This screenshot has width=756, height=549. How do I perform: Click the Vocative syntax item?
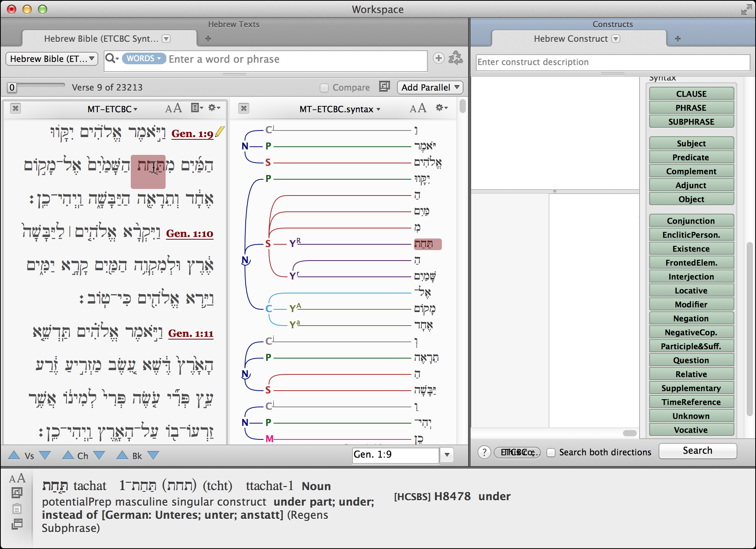click(x=691, y=430)
